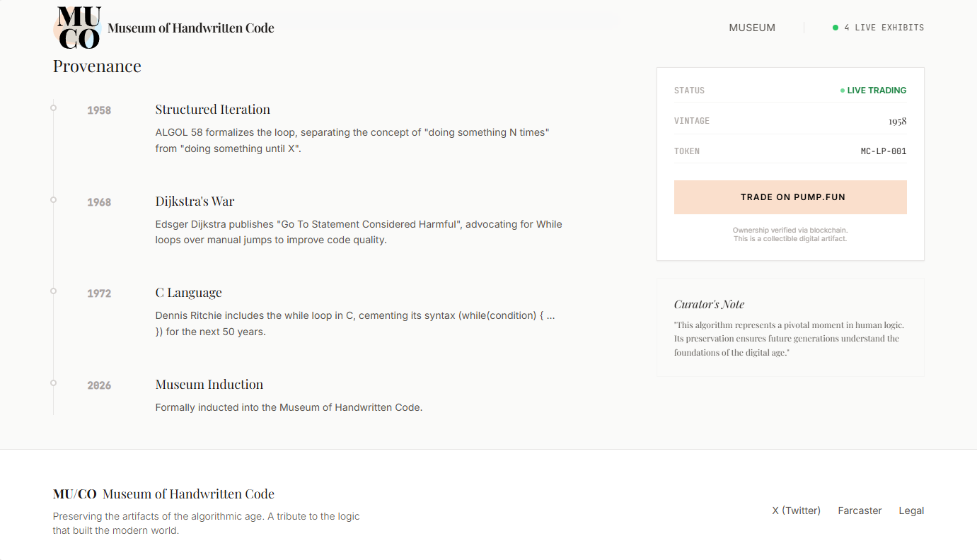
Task: Click the Museum Induction entry
Action: click(209, 384)
